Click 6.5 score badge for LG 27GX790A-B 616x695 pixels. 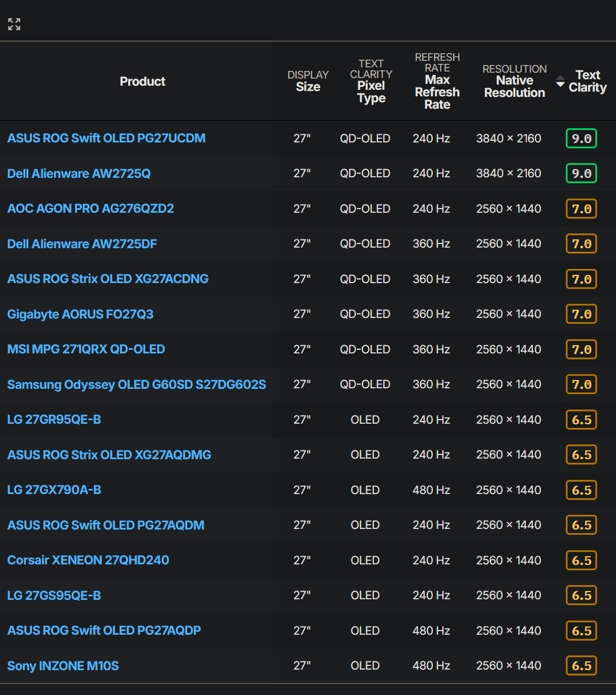click(582, 491)
